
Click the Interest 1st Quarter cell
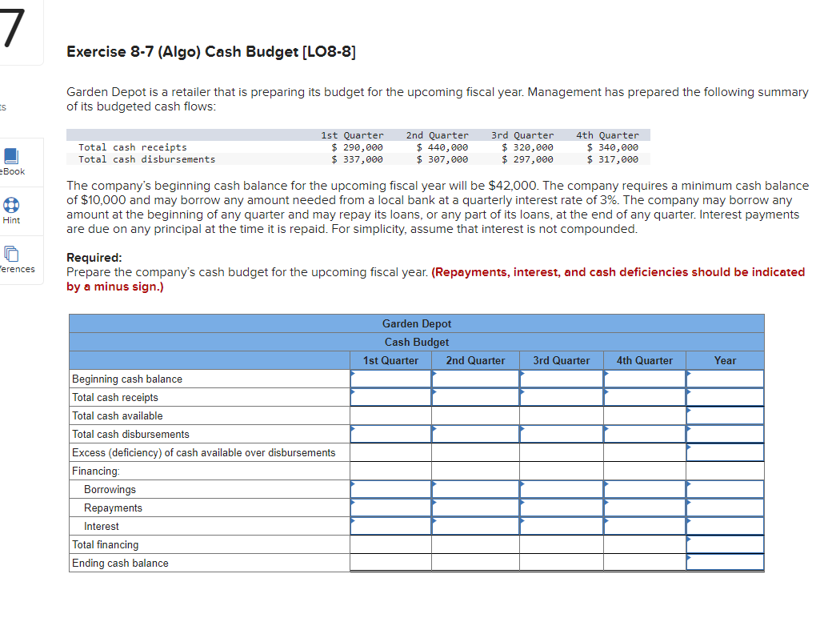390,526
